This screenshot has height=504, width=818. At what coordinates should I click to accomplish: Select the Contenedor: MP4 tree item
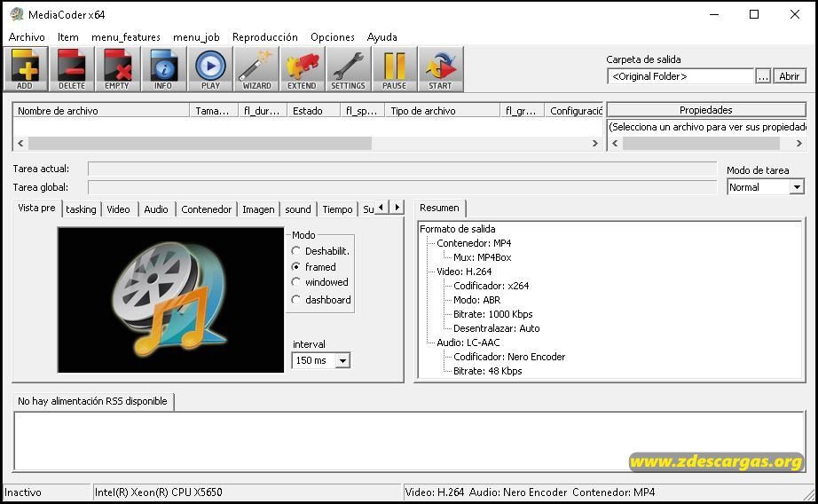coord(474,243)
